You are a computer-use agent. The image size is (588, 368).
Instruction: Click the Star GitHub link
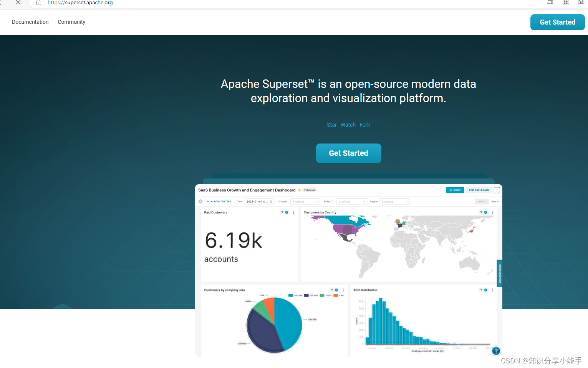point(331,125)
